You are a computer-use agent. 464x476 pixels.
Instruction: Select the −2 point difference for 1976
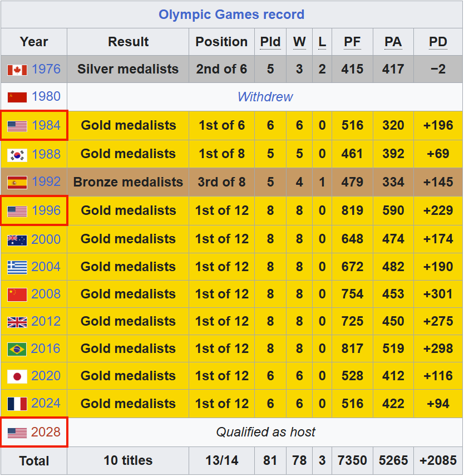click(438, 69)
